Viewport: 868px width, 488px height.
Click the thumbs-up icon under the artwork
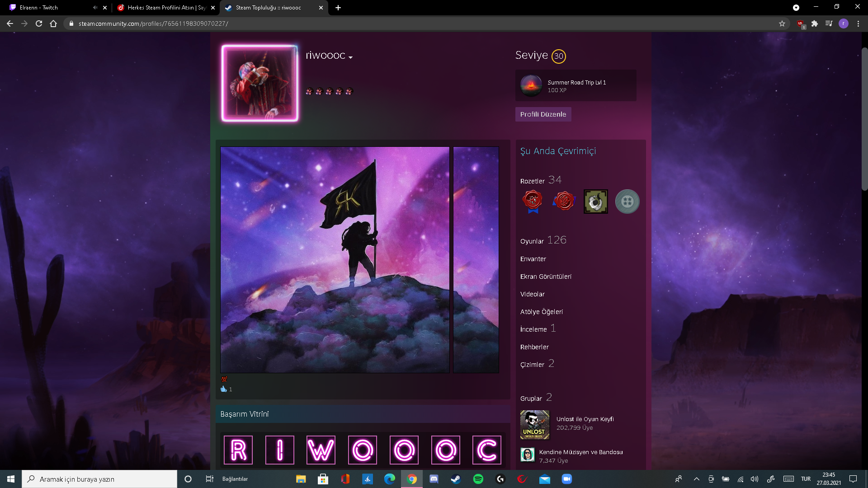tap(224, 389)
